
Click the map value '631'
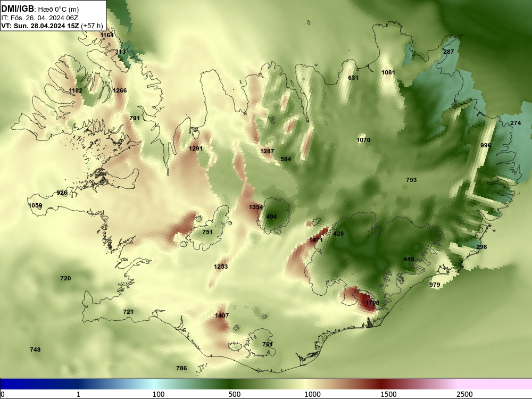[353, 78]
